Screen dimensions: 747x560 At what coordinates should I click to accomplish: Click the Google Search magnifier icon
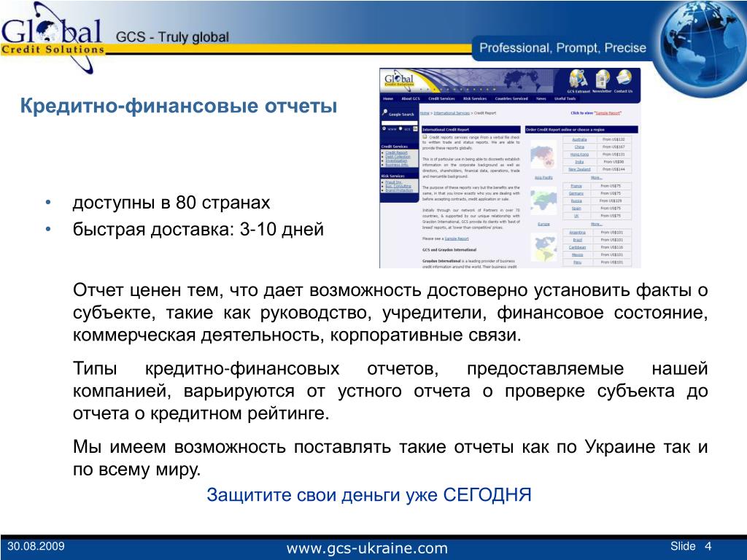384,113
